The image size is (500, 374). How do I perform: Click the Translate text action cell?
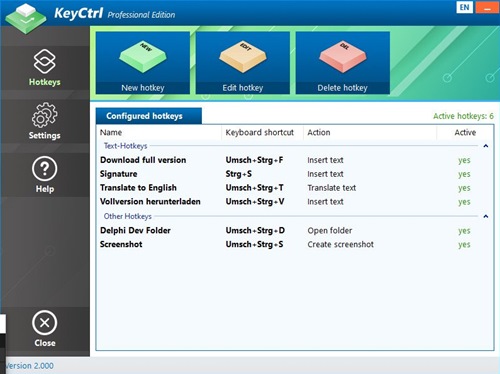[x=332, y=188]
